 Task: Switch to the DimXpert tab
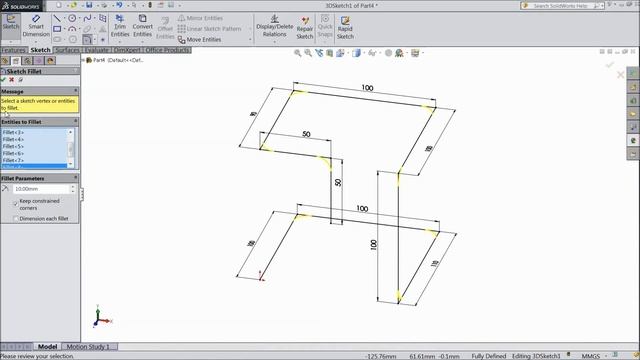127,50
